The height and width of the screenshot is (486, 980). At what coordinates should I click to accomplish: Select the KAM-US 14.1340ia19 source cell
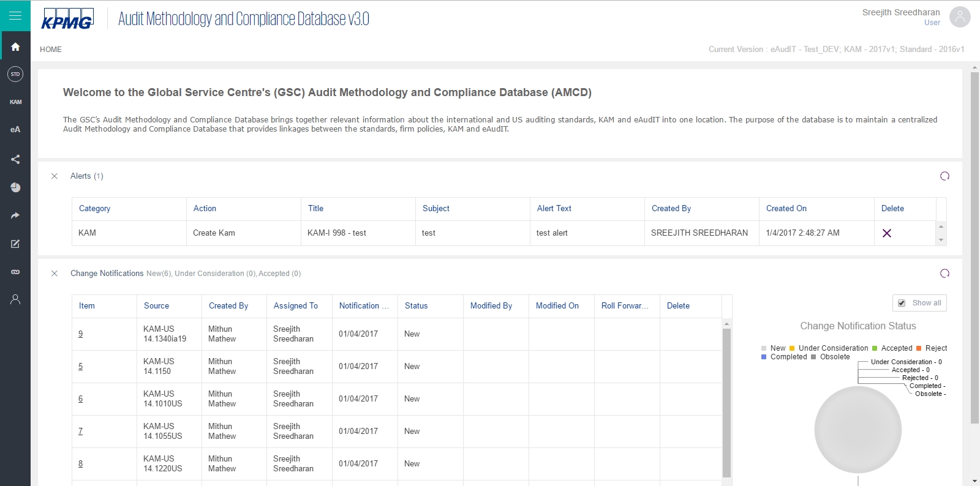(x=169, y=334)
